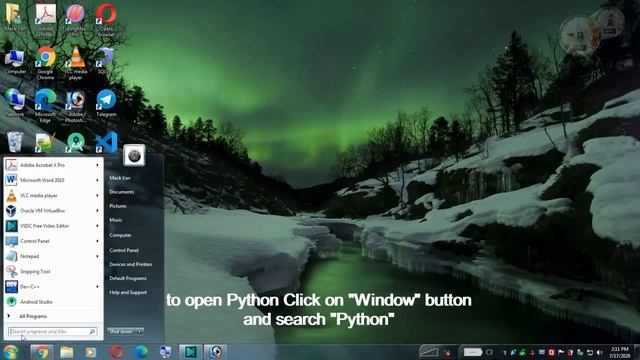Open the Network desktop icon
The height and width of the screenshot is (360, 640).
[15, 103]
